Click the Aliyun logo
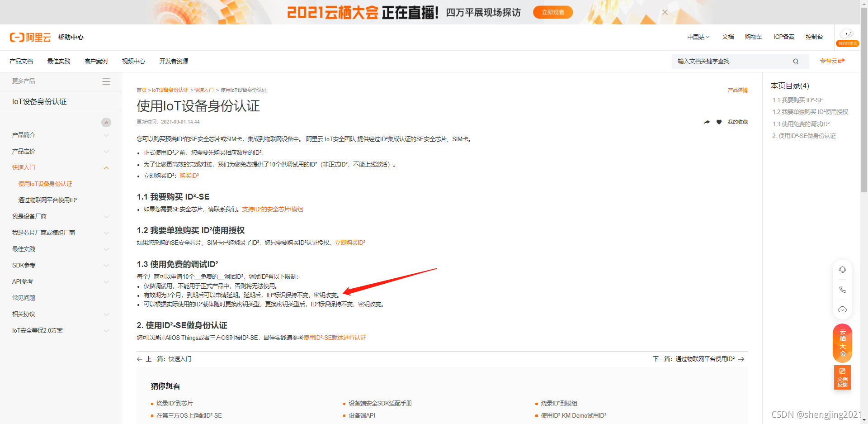This screenshot has width=868, height=424. point(30,37)
